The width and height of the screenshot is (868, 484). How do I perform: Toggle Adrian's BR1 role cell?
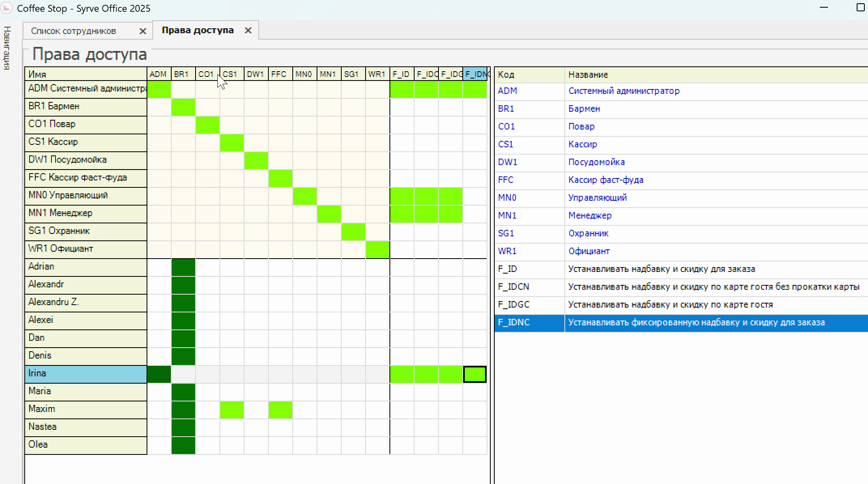[x=183, y=267]
